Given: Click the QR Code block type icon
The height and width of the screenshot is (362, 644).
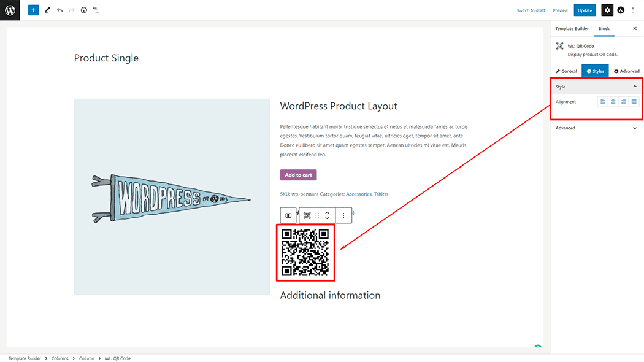Looking at the screenshot, I should point(307,215).
